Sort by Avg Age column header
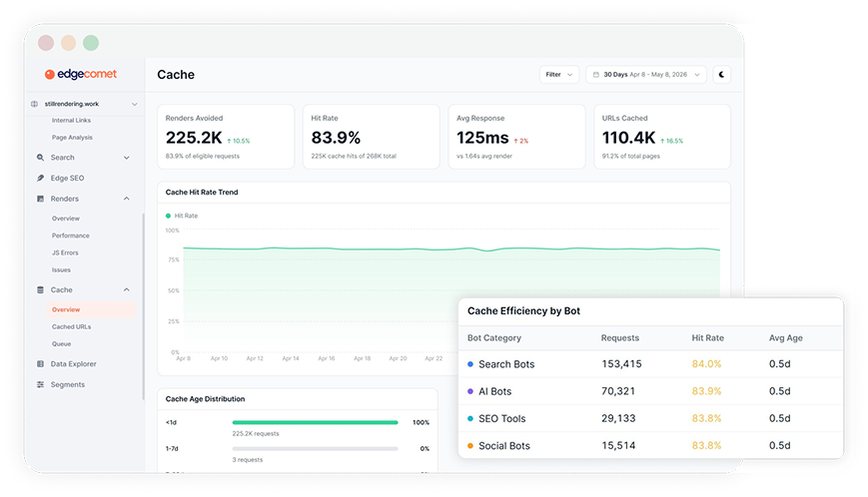The width and height of the screenshot is (868, 497). (785, 337)
